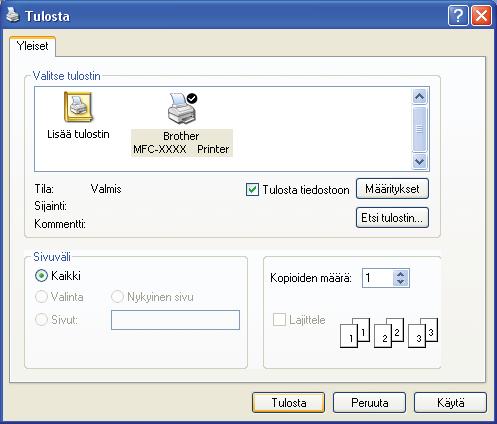Click the collated pages illustration icon
Screen dimensions: 497x424
pos(389,333)
